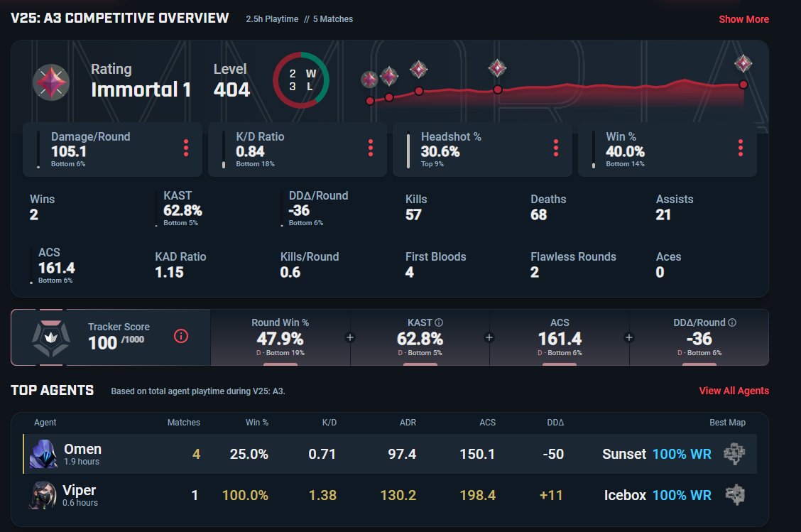Screen dimensions: 801x532
Task: Sort agents by ACS column header
Action: click(x=487, y=422)
